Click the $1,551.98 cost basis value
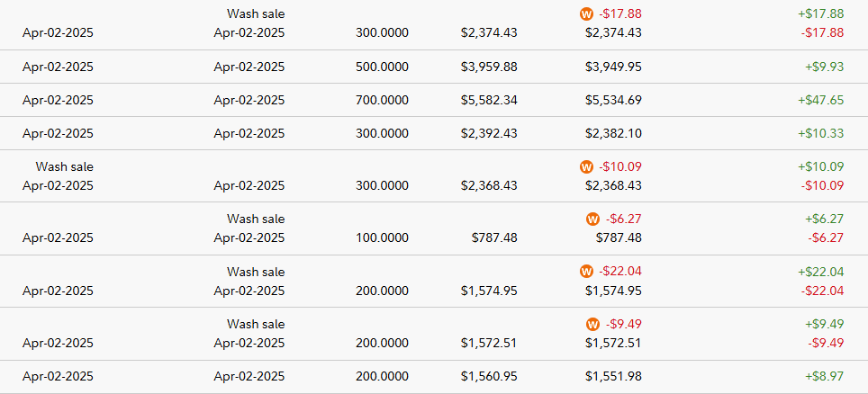Screen dimensions: 868x394 pyautogui.click(x=613, y=376)
